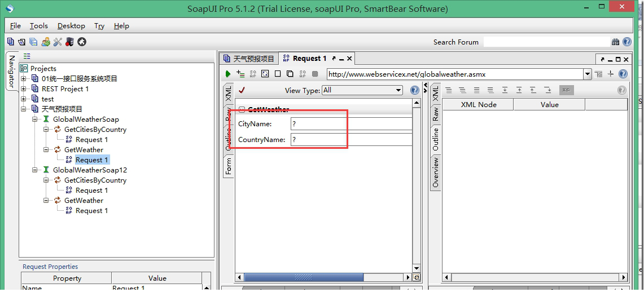Select the highlighted Request 1 tree node
This screenshot has width=644, height=301.
92,160
